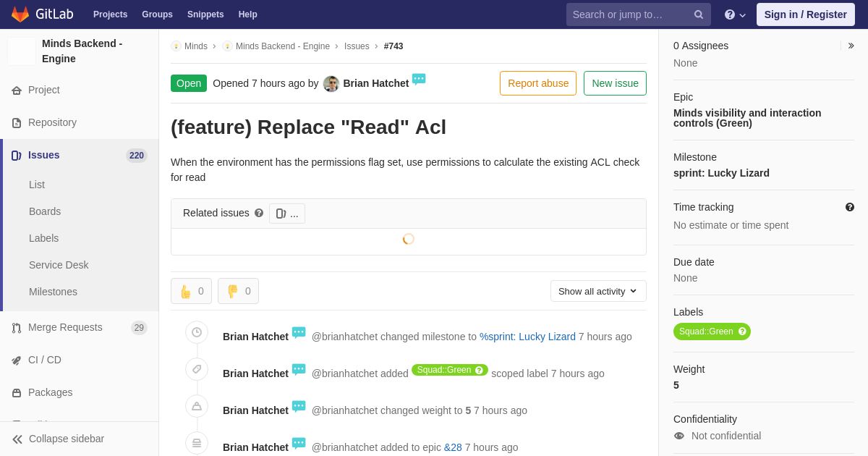Click the Sign in / Register button
Screen dimensions: 868x456
pyautogui.click(x=805, y=14)
